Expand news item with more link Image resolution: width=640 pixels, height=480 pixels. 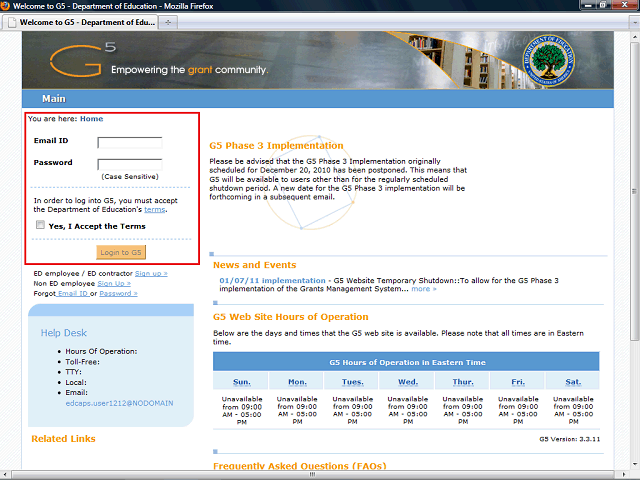pyautogui.click(x=423, y=289)
